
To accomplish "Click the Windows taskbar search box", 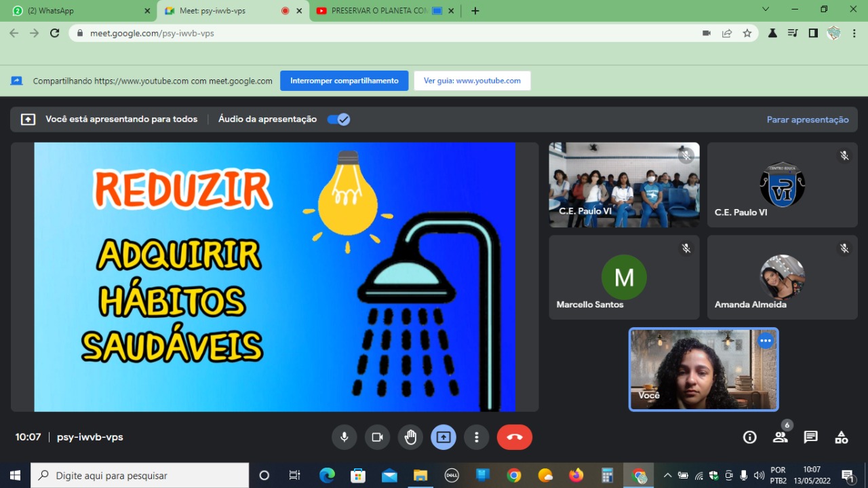I will [140, 475].
